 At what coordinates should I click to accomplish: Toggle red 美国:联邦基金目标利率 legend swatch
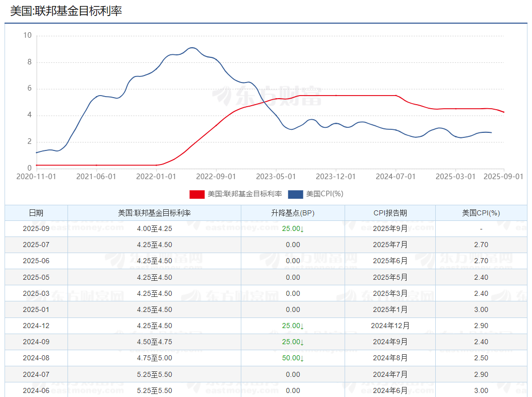(x=197, y=194)
